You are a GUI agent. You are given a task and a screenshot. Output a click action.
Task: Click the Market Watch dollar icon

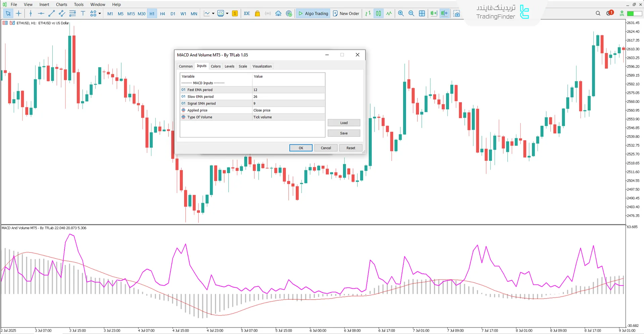[x=235, y=13]
